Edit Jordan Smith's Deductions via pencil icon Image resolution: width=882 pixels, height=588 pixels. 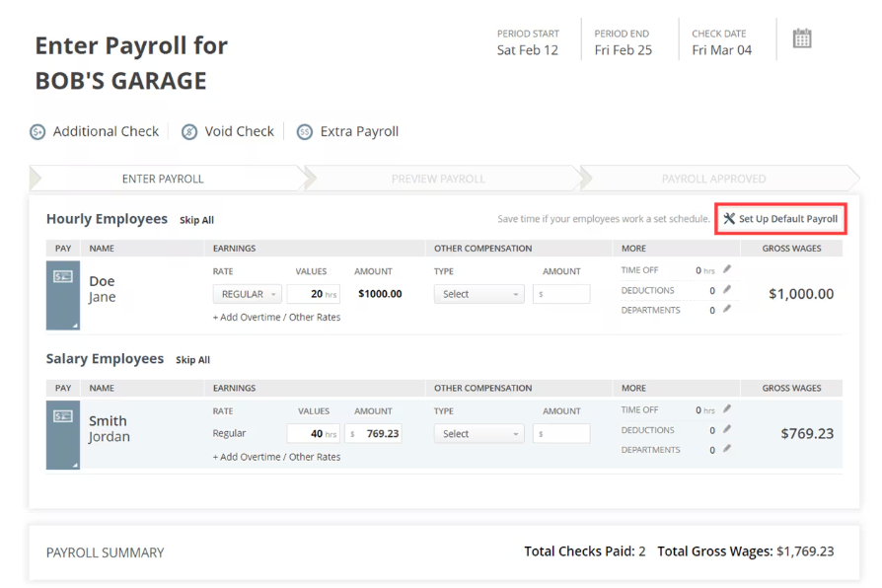click(725, 429)
